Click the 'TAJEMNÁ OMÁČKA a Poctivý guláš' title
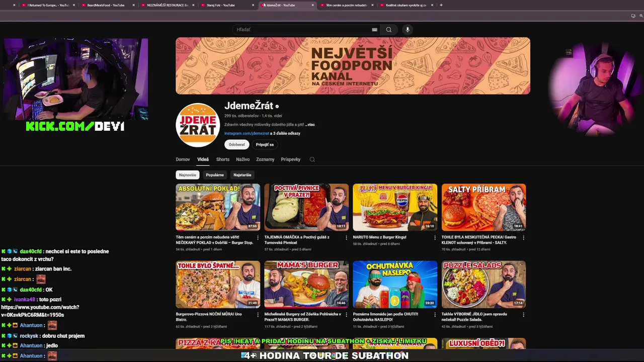Viewport: 644px width, 362px height. 297,240
